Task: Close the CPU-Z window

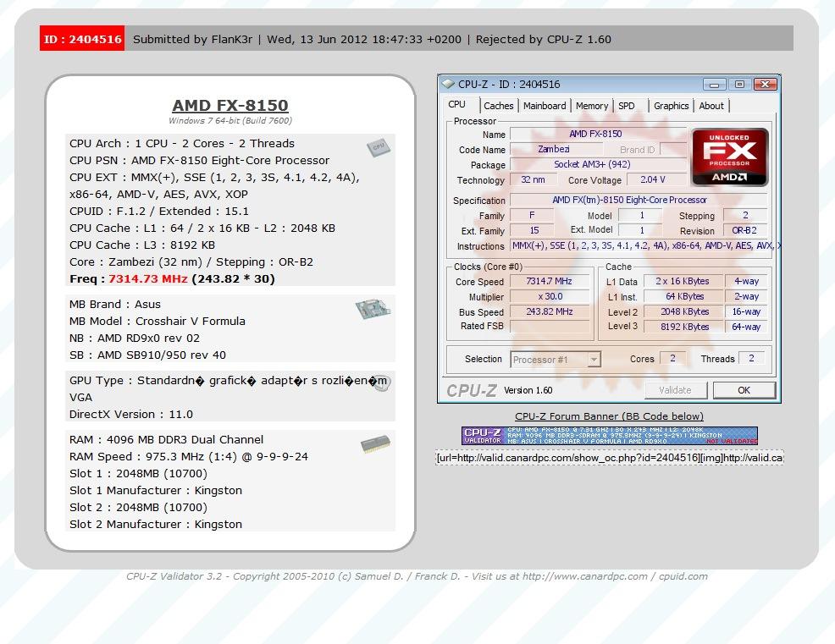Action: point(766,84)
